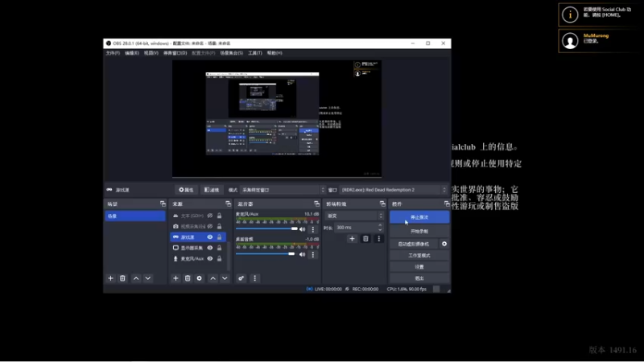
Task: Undock the 场景 panel with its float icon
Action: [x=163, y=204]
